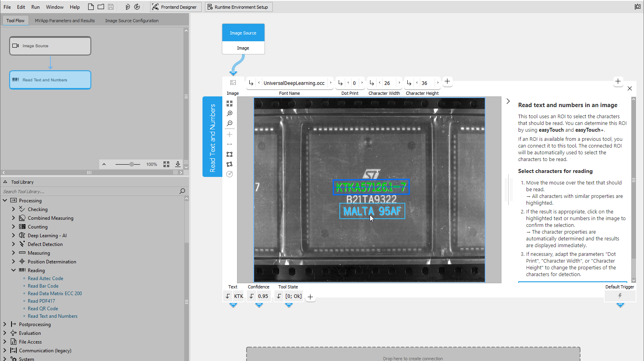
Task: Increase the Character Height value
Action: 438,83
